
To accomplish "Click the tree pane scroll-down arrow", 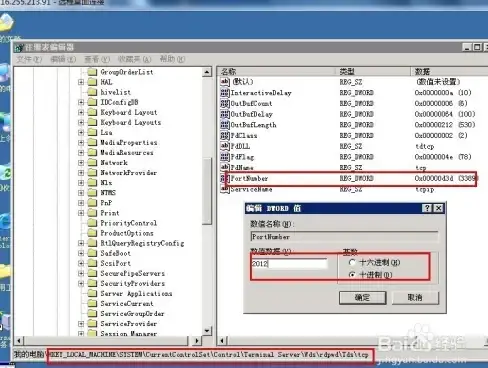I will pyautogui.click(x=207, y=331).
